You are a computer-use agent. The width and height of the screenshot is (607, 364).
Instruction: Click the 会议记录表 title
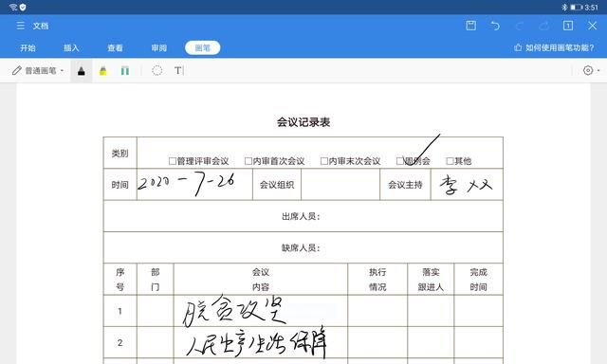click(x=303, y=122)
